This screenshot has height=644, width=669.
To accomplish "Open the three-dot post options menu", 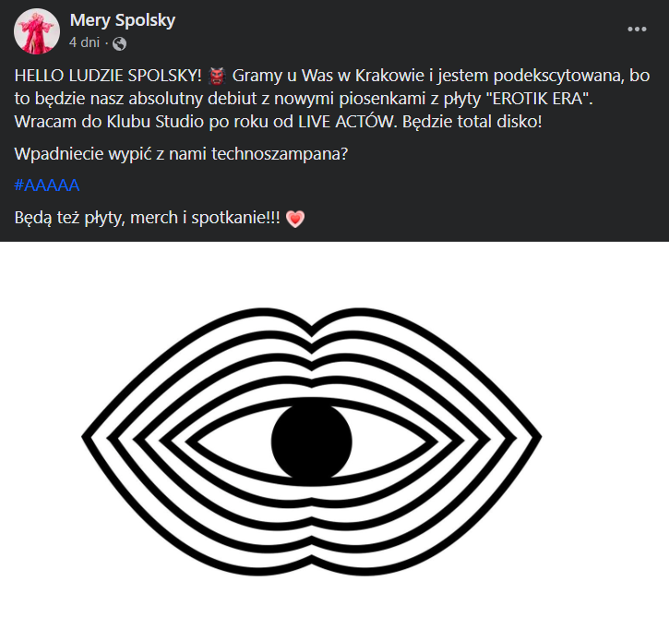I will coord(637,30).
